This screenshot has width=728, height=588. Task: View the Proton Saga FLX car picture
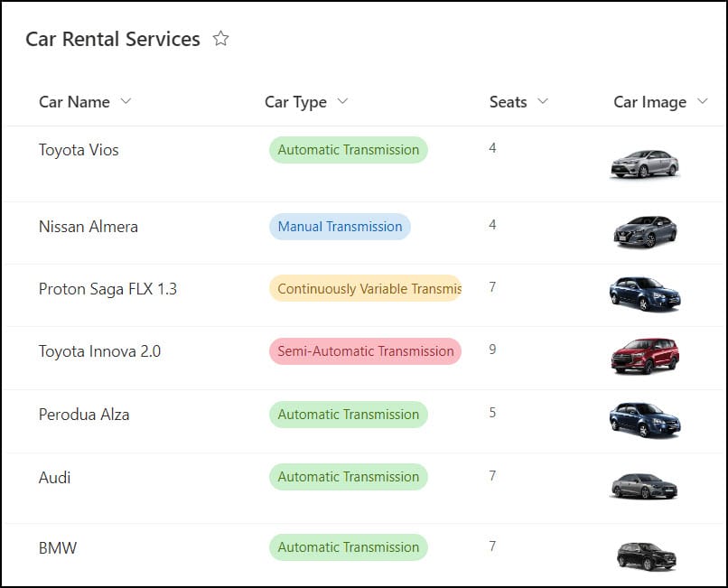coord(645,294)
